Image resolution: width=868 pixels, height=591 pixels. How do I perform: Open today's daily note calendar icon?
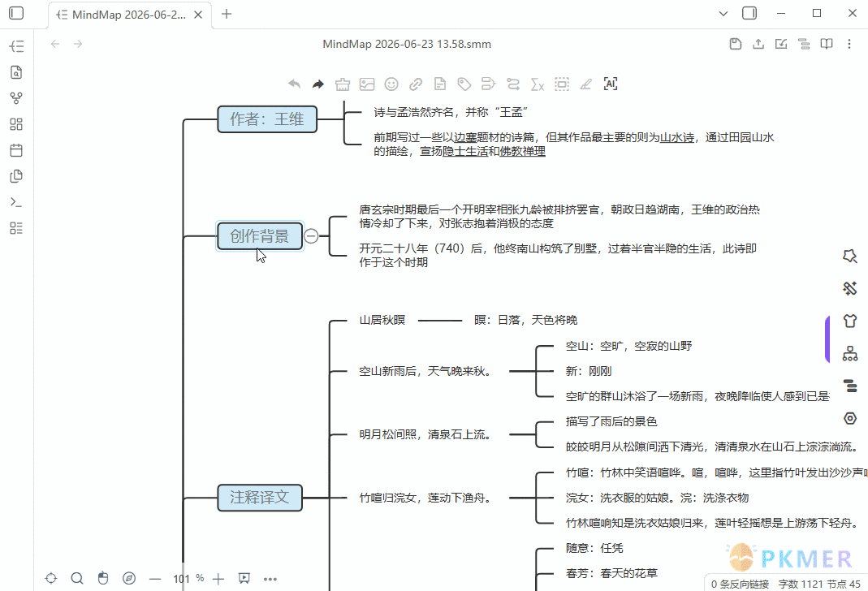[x=16, y=150]
